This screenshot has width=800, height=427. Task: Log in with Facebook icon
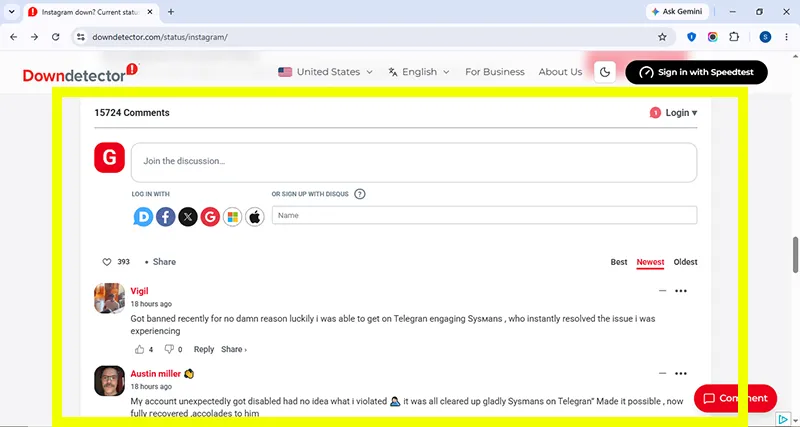[x=166, y=217]
